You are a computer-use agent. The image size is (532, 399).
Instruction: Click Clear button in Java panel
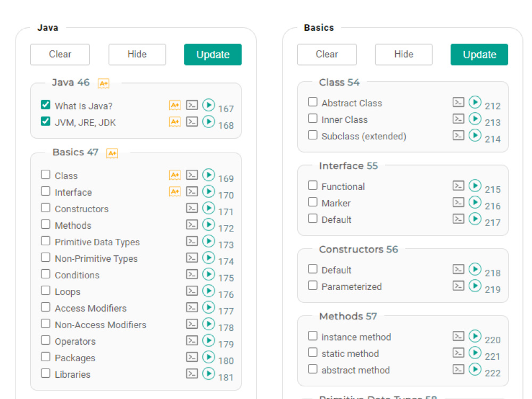click(x=60, y=54)
